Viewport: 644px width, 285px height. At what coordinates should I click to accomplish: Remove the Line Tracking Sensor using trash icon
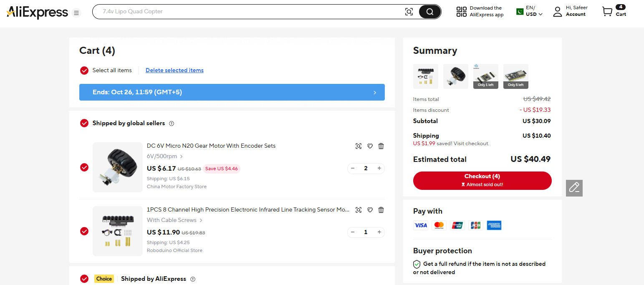381,210
